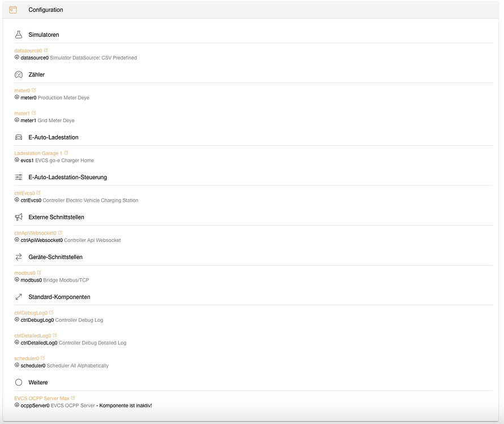The image size is (504, 424).
Task: Edit Ladestation Garage 1 via pencil icon
Action: pyautogui.click(x=66, y=153)
